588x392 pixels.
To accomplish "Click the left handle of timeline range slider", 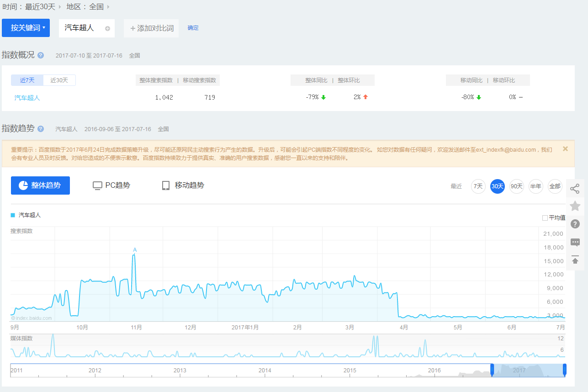I will point(492,370).
